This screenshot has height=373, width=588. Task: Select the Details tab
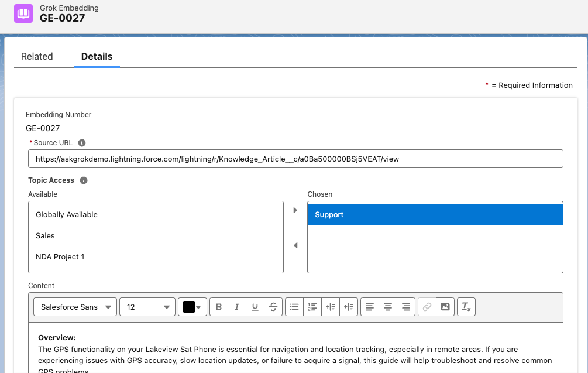point(97,57)
